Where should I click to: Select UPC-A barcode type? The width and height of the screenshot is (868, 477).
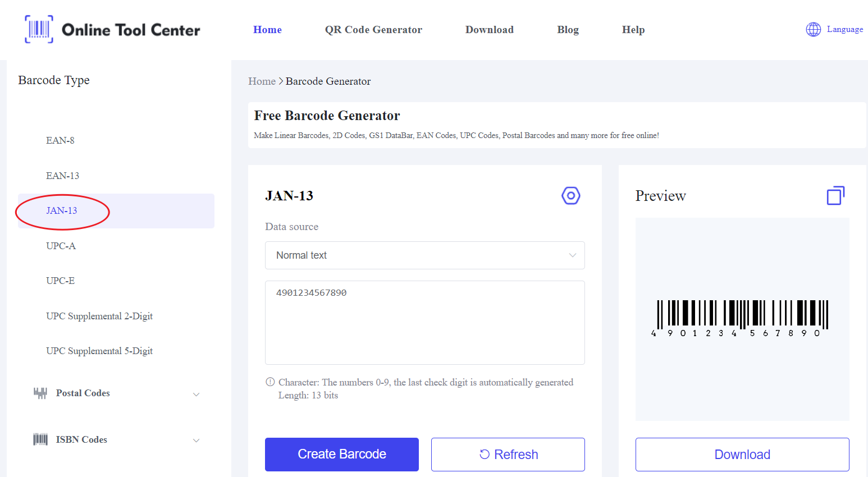pos(61,246)
